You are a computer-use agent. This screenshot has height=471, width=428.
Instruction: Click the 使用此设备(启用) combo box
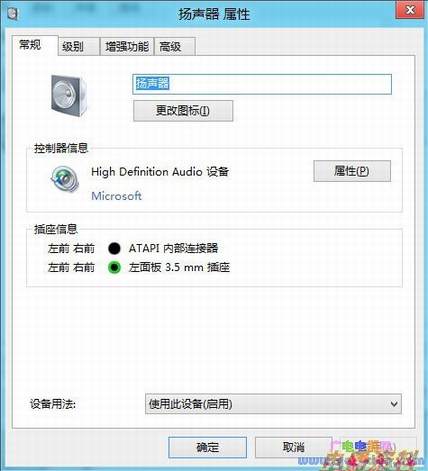pyautogui.click(x=273, y=404)
